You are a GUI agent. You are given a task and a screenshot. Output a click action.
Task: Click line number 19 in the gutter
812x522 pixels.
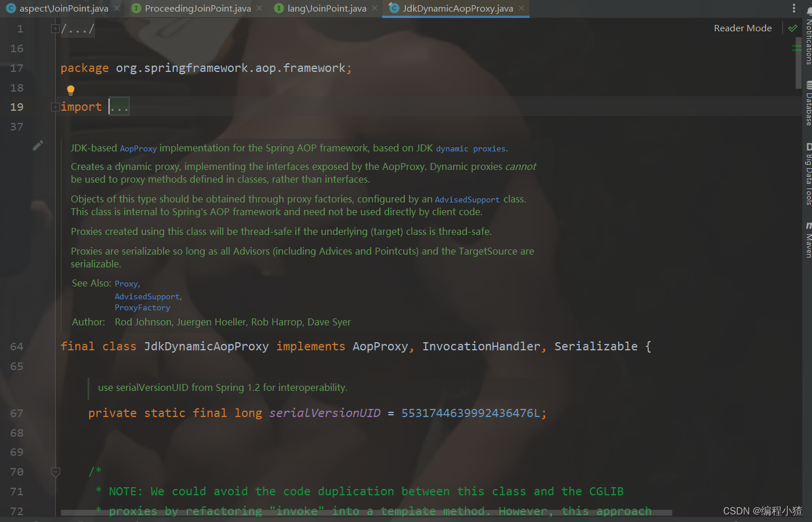click(17, 107)
